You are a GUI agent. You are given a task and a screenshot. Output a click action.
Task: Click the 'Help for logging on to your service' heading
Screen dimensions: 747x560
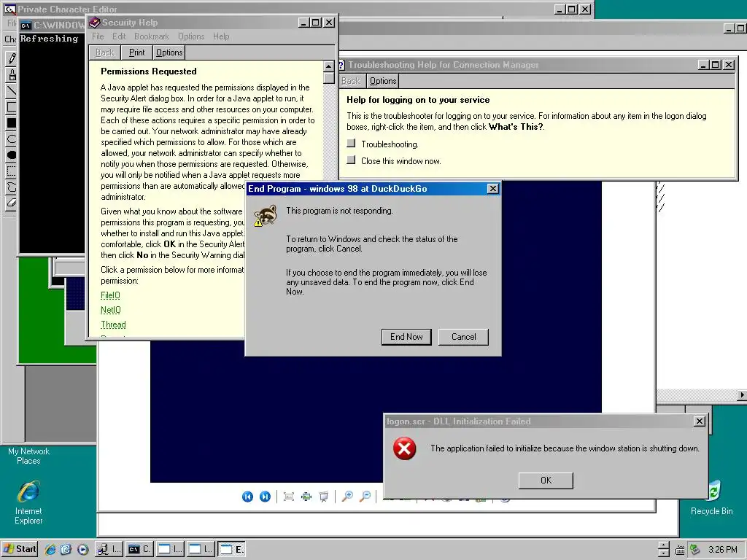click(x=418, y=100)
